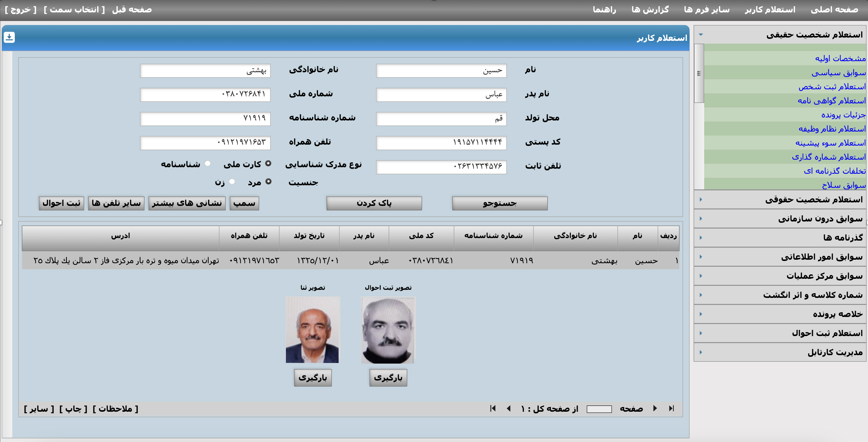Viewport: 868px width, 442px height.
Task: Expand سوابق درون سازمانی section
Action: tap(780, 219)
